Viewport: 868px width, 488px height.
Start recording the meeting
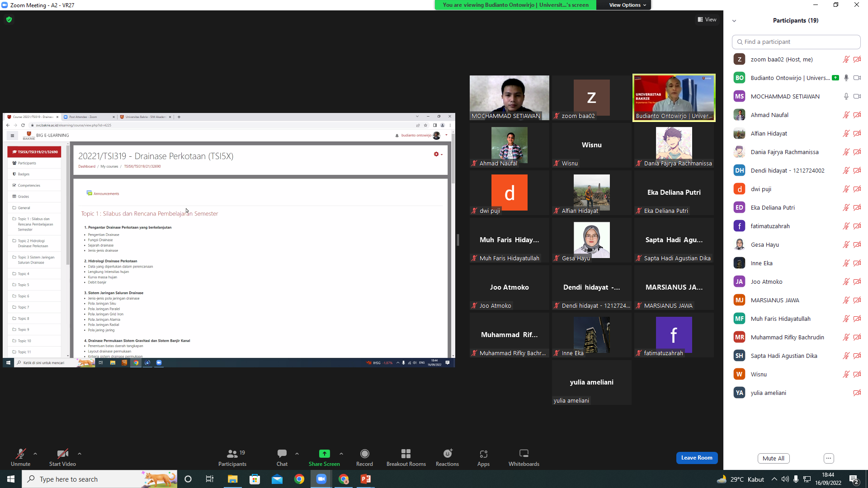[x=364, y=457]
